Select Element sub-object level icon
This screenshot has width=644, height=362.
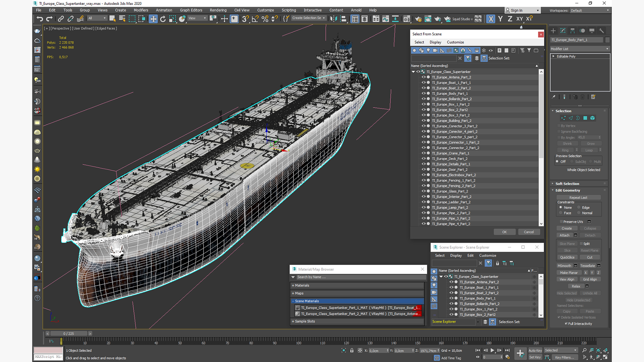592,118
